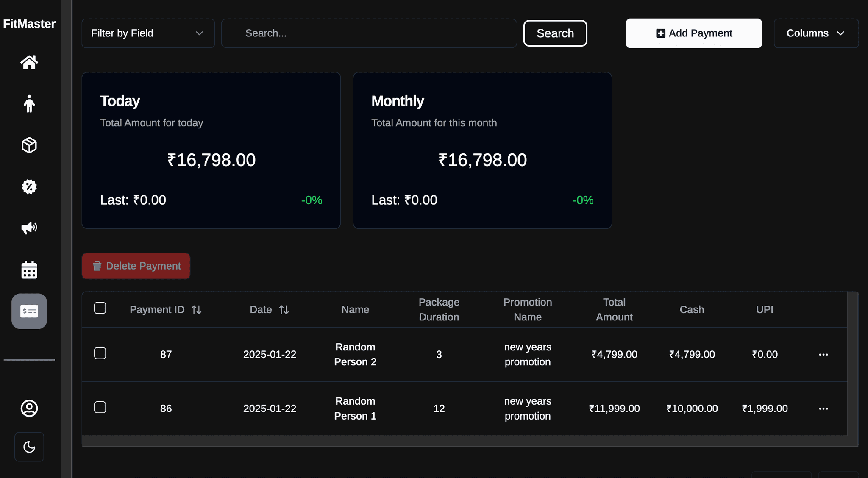The width and height of the screenshot is (868, 478).
Task: Click inside the Search input field
Action: pyautogui.click(x=368, y=33)
